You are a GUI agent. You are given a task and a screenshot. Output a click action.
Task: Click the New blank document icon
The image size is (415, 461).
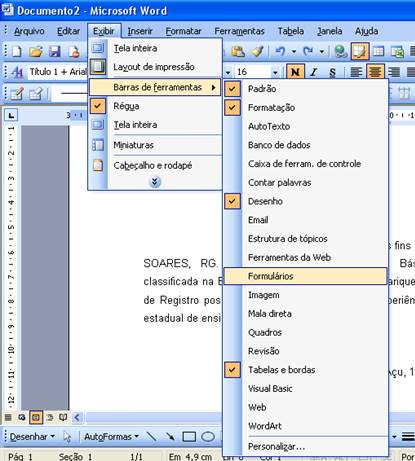click(x=17, y=52)
